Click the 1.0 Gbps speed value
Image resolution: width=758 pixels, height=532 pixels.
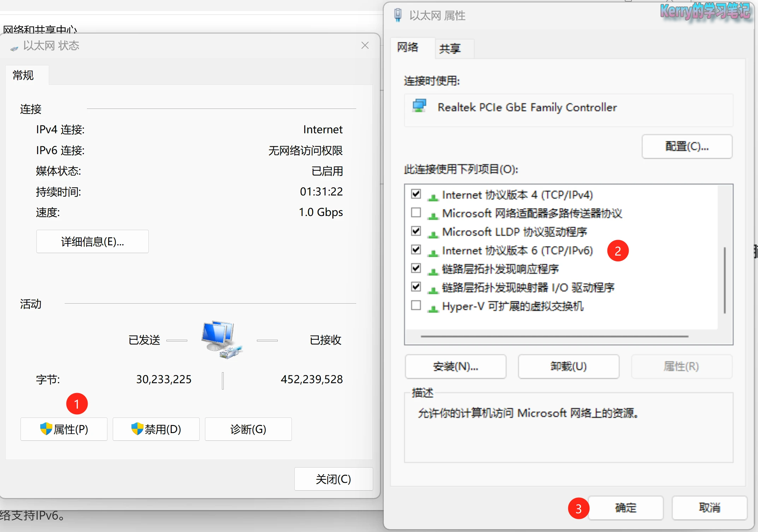[321, 212]
